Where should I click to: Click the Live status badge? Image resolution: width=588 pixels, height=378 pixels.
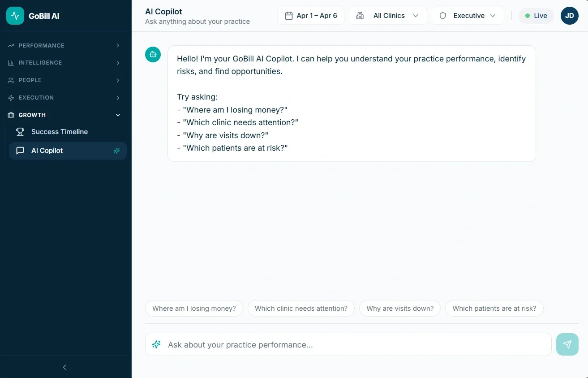[x=536, y=16]
